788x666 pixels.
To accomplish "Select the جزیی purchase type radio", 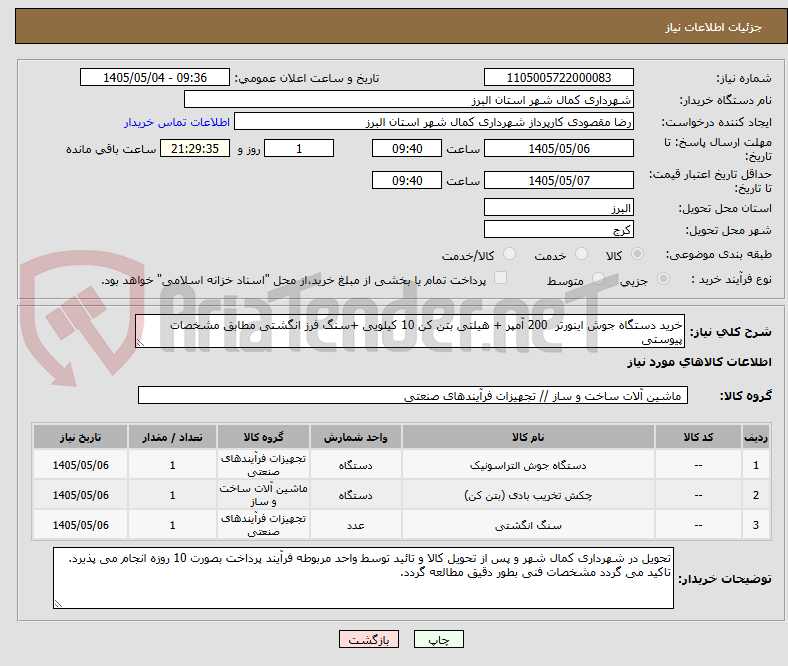I will (663, 278).
